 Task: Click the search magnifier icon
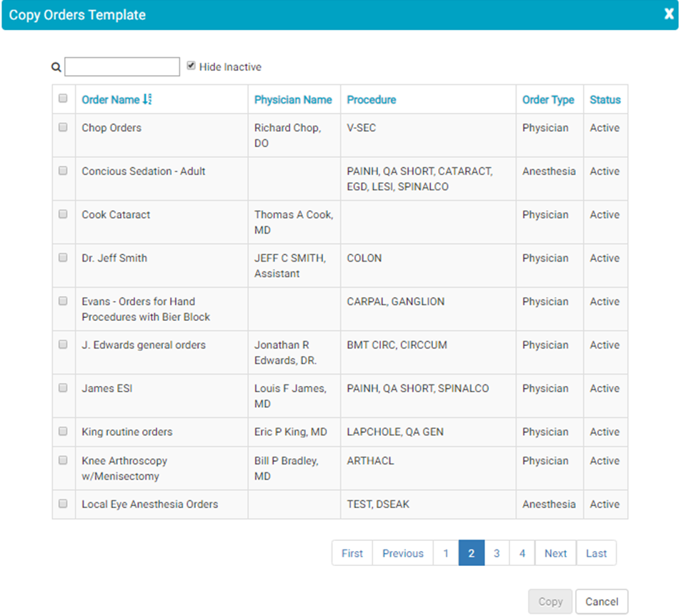pos(56,67)
